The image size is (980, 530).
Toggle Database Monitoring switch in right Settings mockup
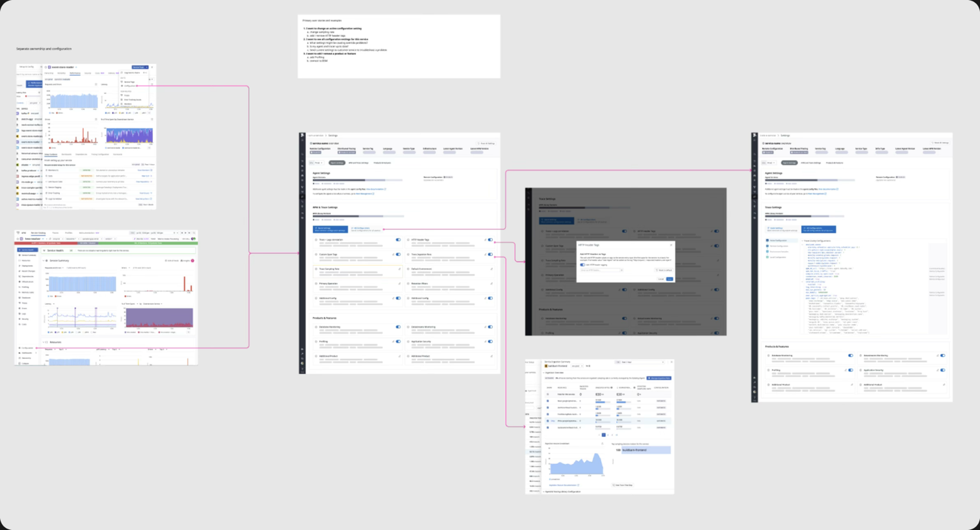851,355
